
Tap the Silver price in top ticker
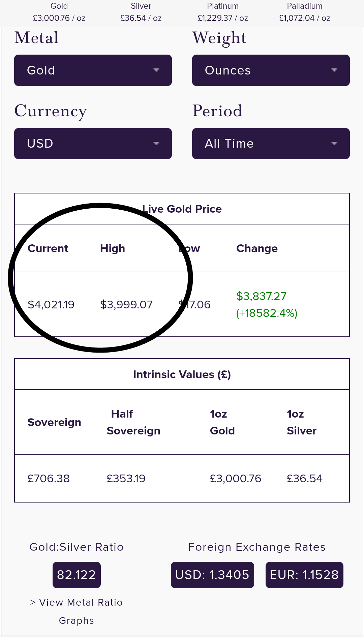[x=141, y=18]
